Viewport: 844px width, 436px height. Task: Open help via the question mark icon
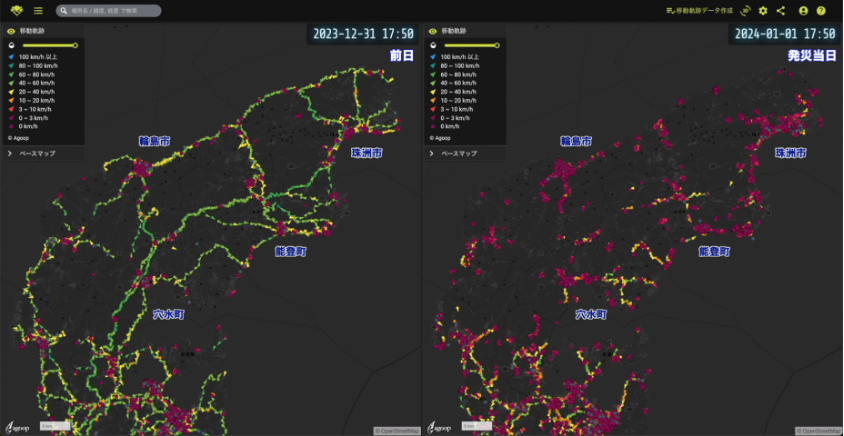click(x=821, y=11)
